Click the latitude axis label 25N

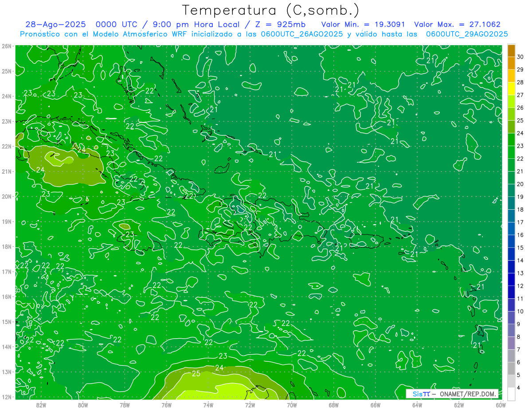[7, 71]
